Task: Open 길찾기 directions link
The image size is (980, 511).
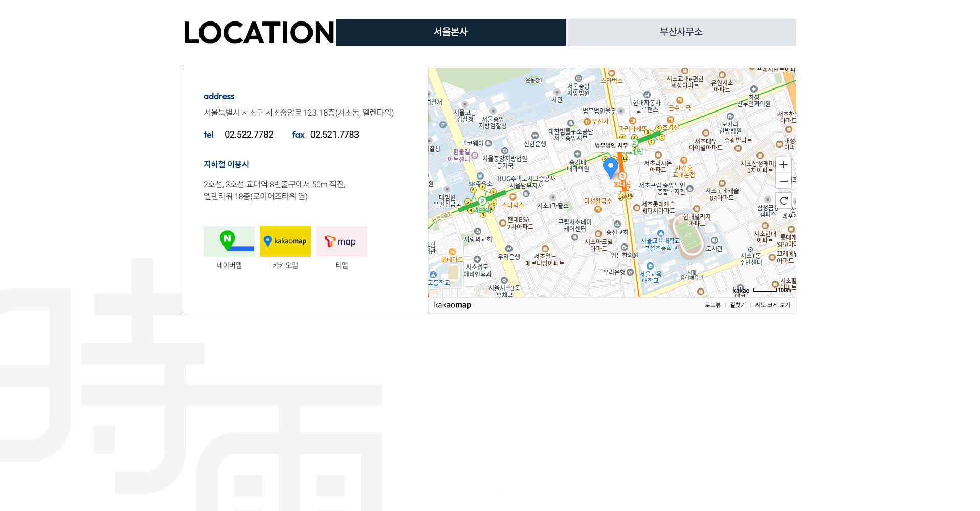Action: [738, 305]
